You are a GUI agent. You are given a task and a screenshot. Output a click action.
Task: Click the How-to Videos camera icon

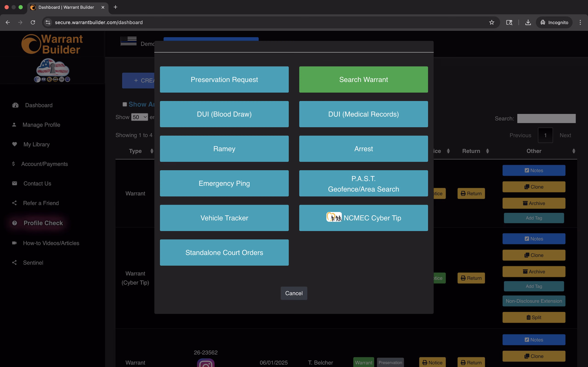coord(14,243)
